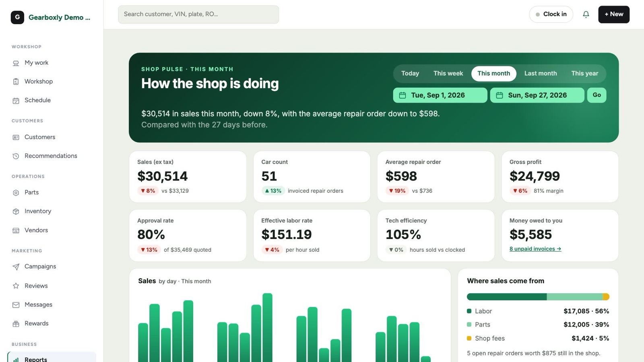Select the This week range tab

pos(448,74)
